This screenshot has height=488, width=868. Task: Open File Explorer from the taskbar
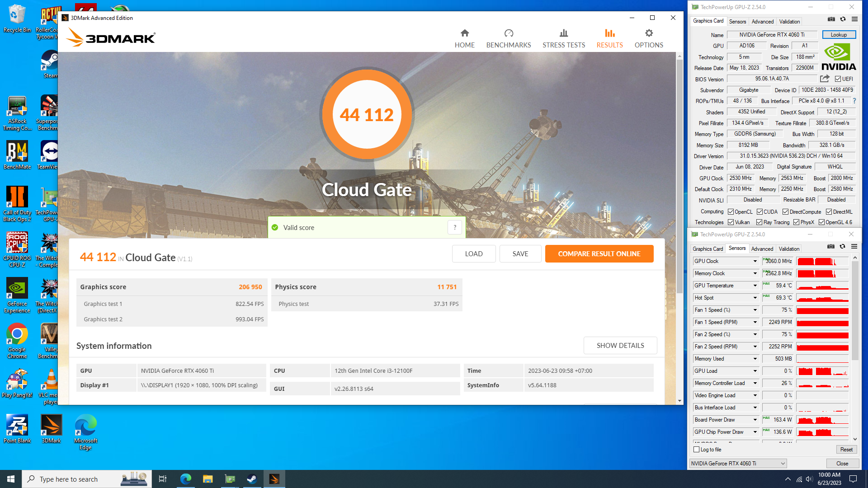(208, 479)
